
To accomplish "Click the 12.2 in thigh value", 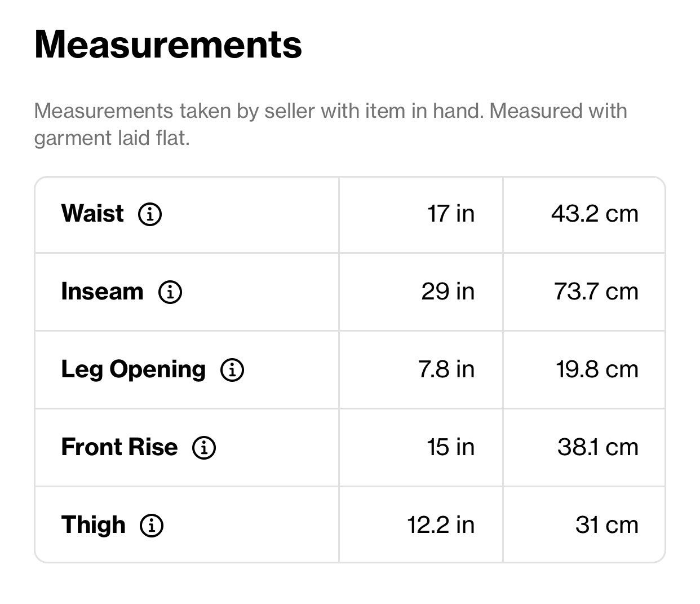I will click(x=441, y=525).
